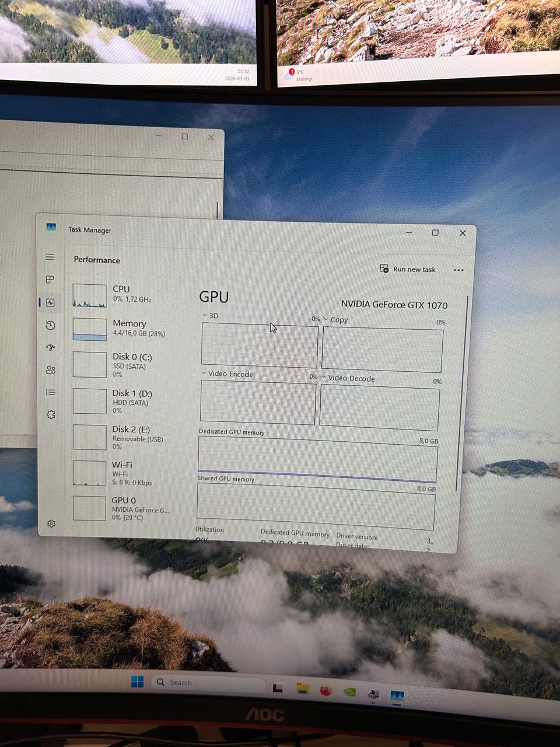Click the Task Manager taskbar icon

pos(397,696)
